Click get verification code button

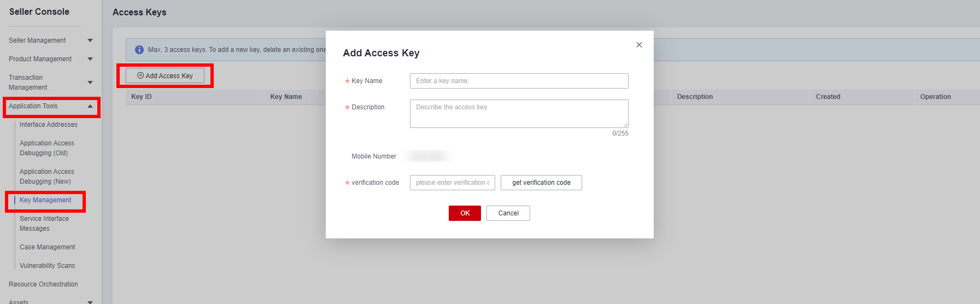coord(541,183)
